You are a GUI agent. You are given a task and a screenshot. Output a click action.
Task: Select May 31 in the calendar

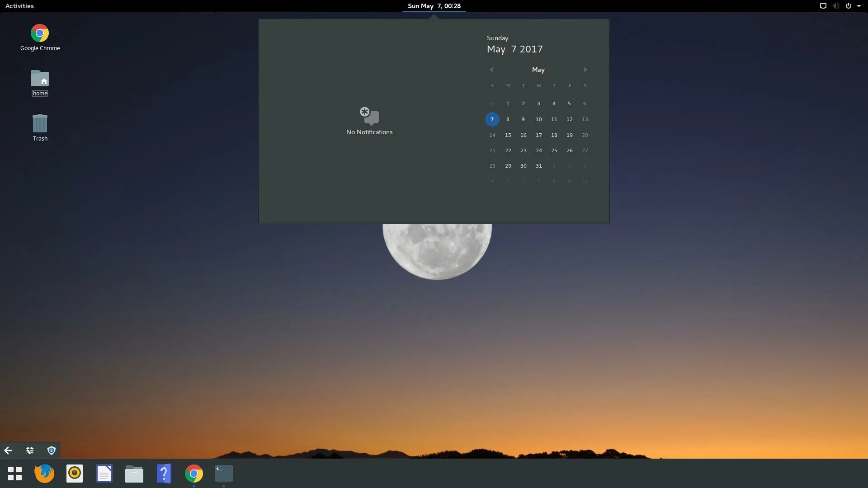pos(538,166)
